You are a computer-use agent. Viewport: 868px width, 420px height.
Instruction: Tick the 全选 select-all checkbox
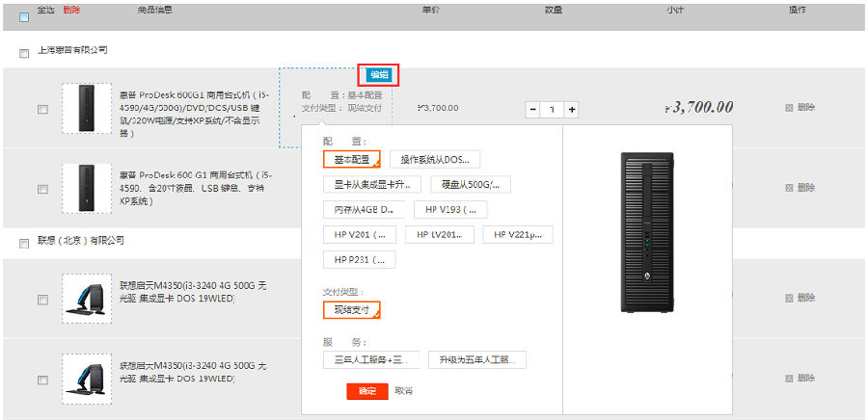coord(24,17)
